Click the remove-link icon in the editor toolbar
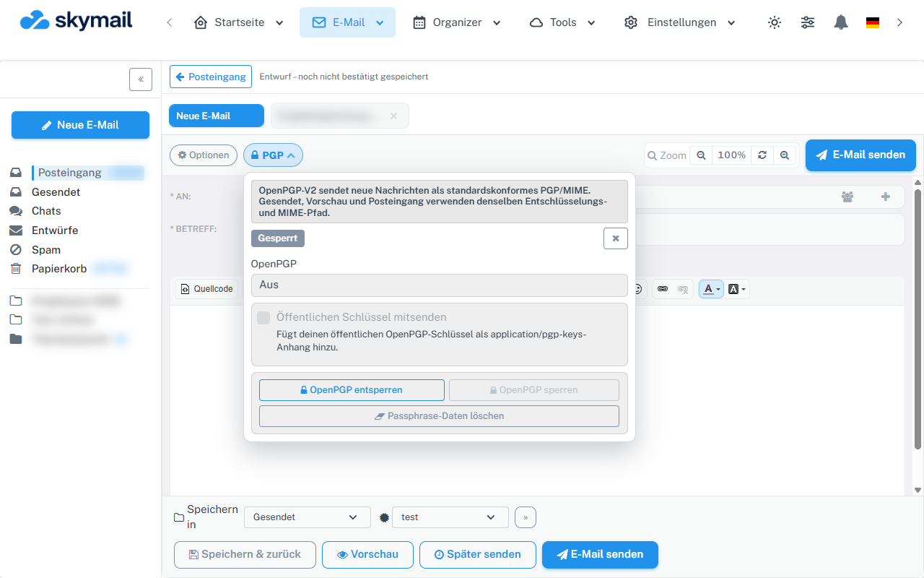The width and height of the screenshot is (924, 578). [683, 289]
